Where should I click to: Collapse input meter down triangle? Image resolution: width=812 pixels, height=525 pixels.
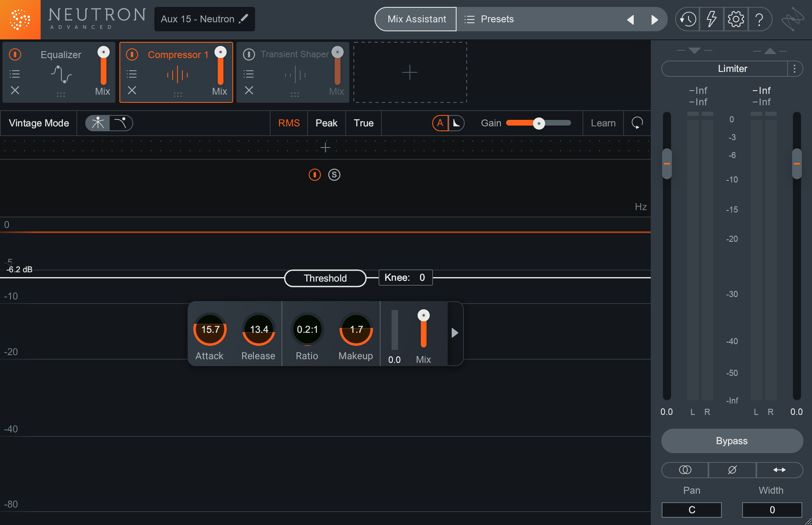(695, 51)
